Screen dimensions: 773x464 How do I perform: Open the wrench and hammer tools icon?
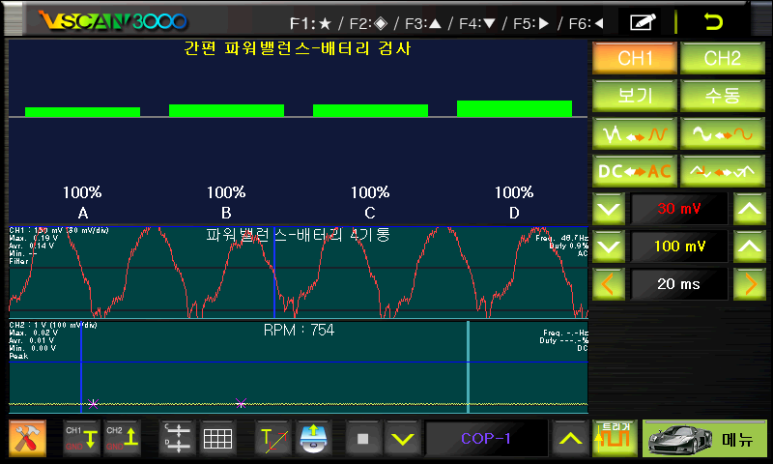coord(21,438)
